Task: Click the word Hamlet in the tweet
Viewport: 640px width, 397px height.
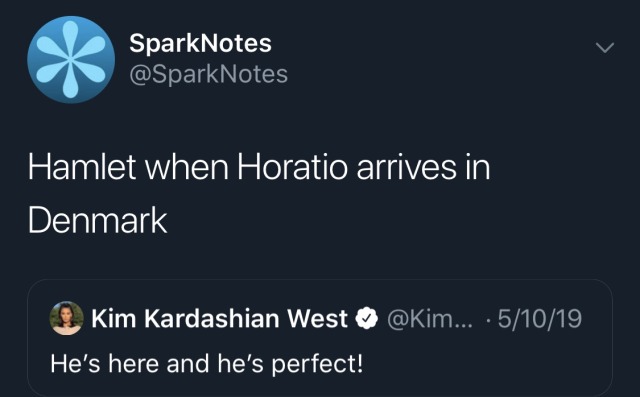Action: 82,167
